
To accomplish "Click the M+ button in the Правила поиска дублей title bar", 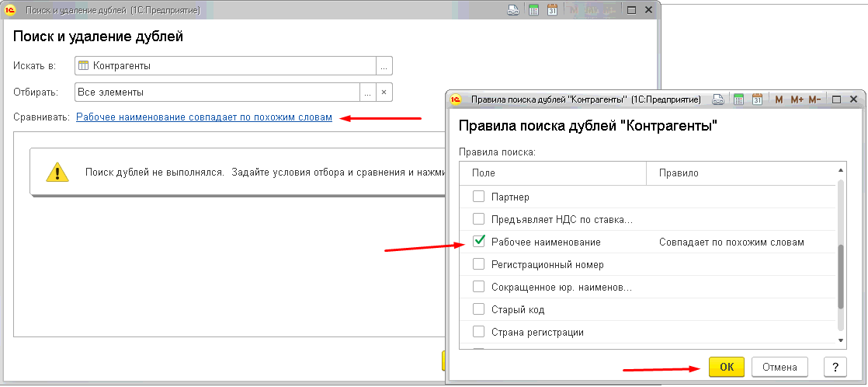I will [x=797, y=99].
